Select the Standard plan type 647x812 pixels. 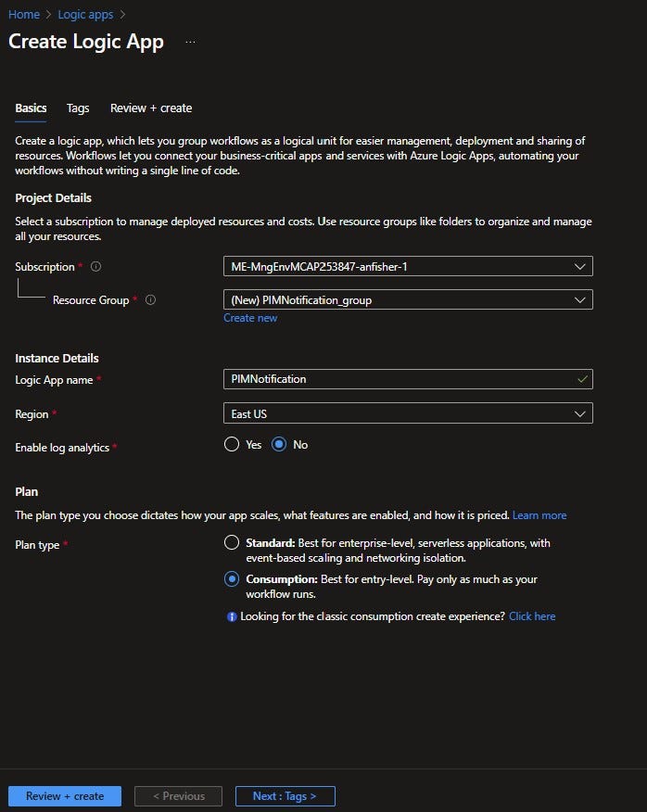[x=231, y=542]
